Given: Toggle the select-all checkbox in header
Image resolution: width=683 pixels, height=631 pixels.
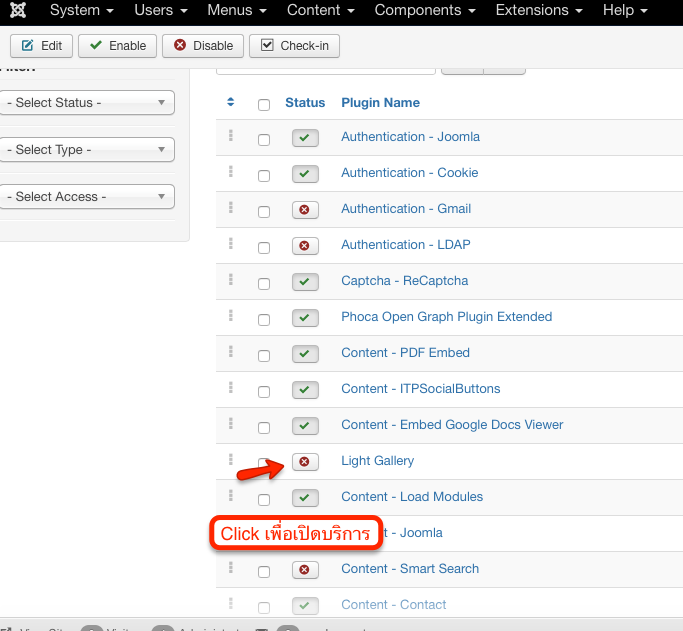Looking at the screenshot, I should [264, 105].
